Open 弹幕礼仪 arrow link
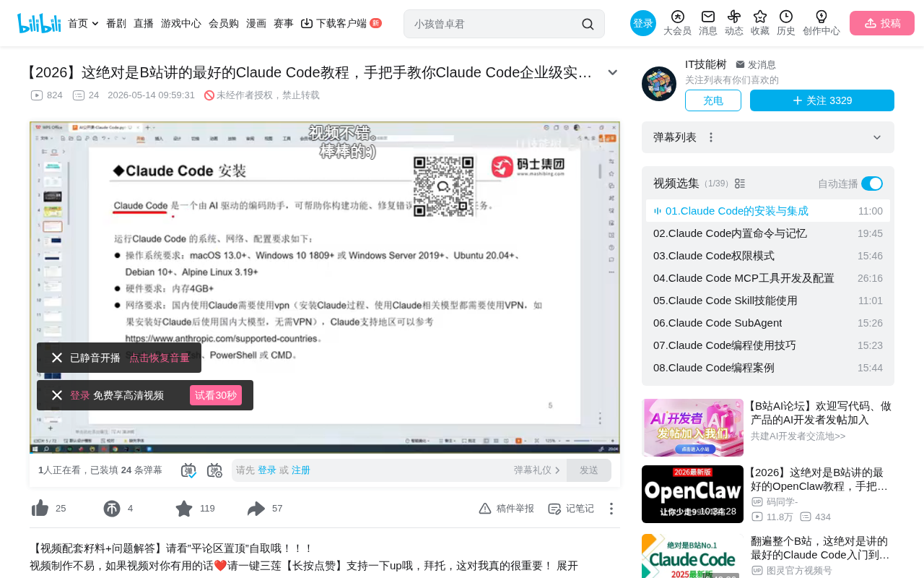Screen dimensions: 924x578 537,470
